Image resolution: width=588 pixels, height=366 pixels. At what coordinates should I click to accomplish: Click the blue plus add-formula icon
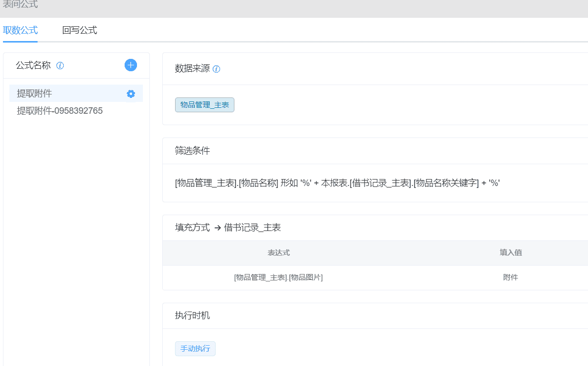pyautogui.click(x=131, y=65)
